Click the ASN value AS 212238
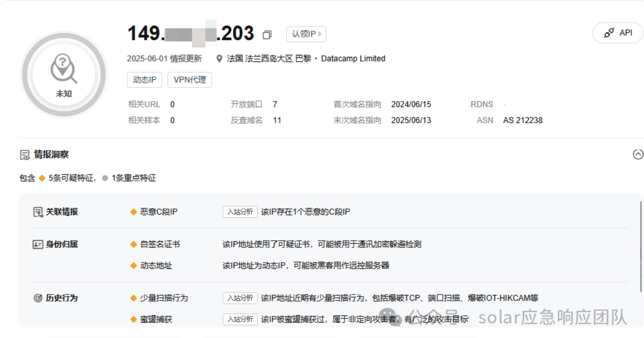644x338 pixels. pos(522,120)
